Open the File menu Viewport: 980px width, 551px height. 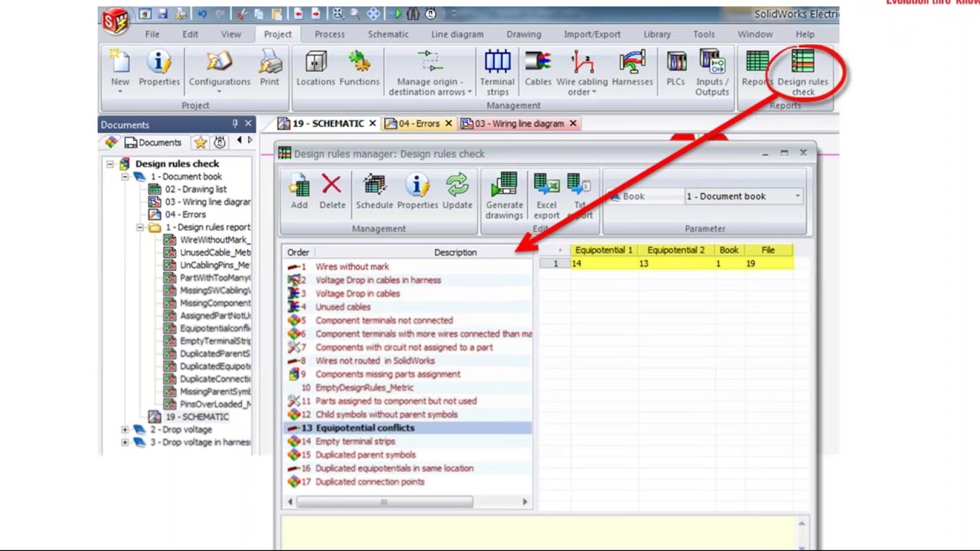coord(152,34)
